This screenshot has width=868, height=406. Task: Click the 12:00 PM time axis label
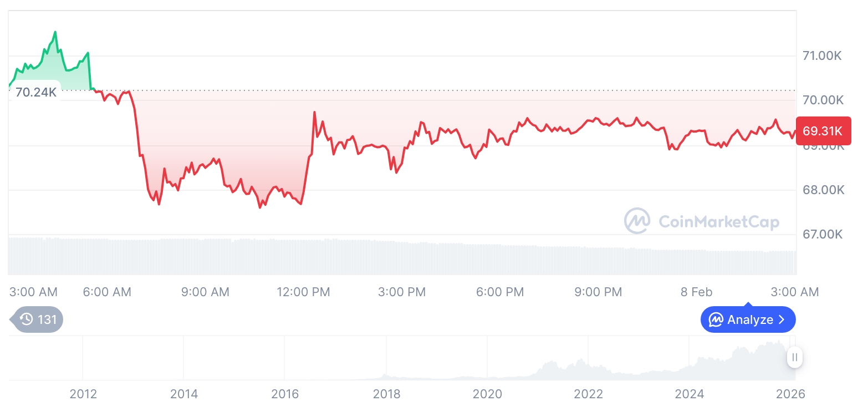coord(303,292)
